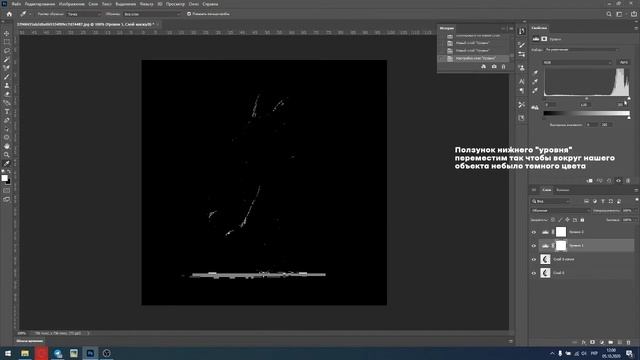
Task: Click the midtone input levels slider
Action: click(x=587, y=99)
